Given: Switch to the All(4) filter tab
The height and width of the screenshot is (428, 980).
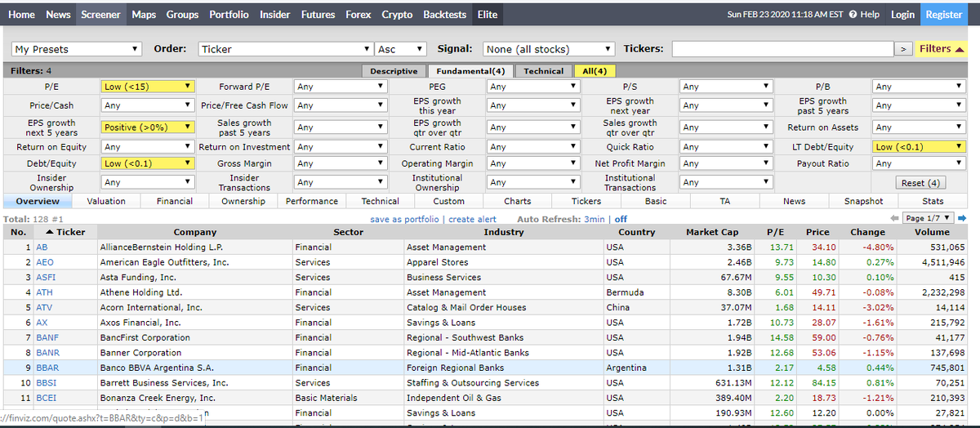Looking at the screenshot, I should [594, 71].
